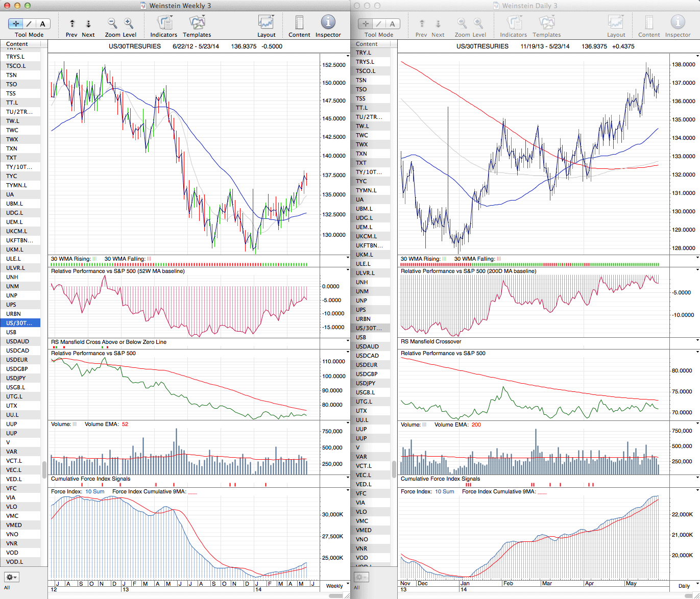Click the Layout icon in Weekly window
The height and width of the screenshot is (599, 700).
click(x=266, y=23)
